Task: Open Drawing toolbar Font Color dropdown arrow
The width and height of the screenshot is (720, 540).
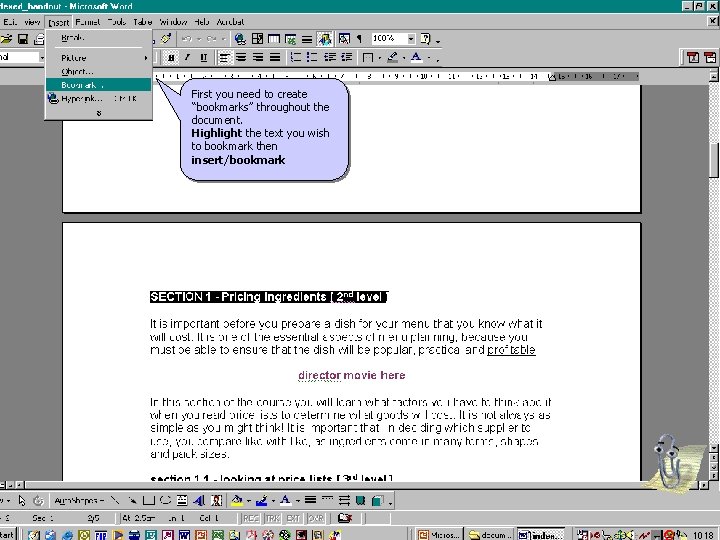Action: click(x=297, y=501)
